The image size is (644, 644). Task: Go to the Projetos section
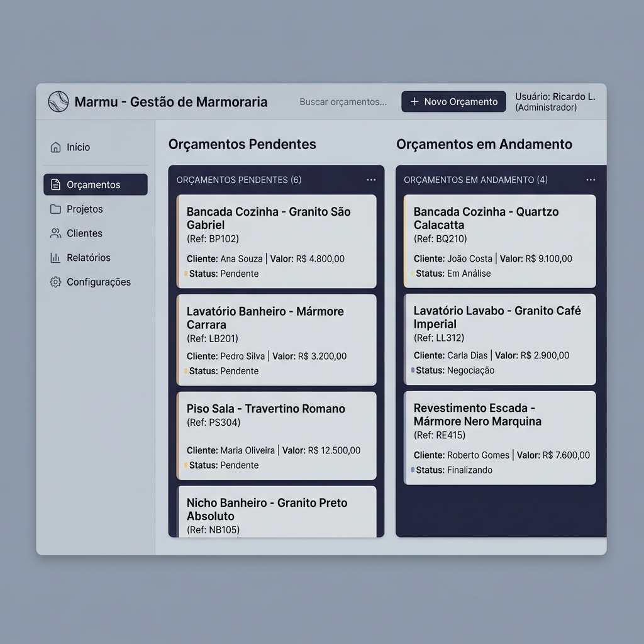click(x=84, y=209)
